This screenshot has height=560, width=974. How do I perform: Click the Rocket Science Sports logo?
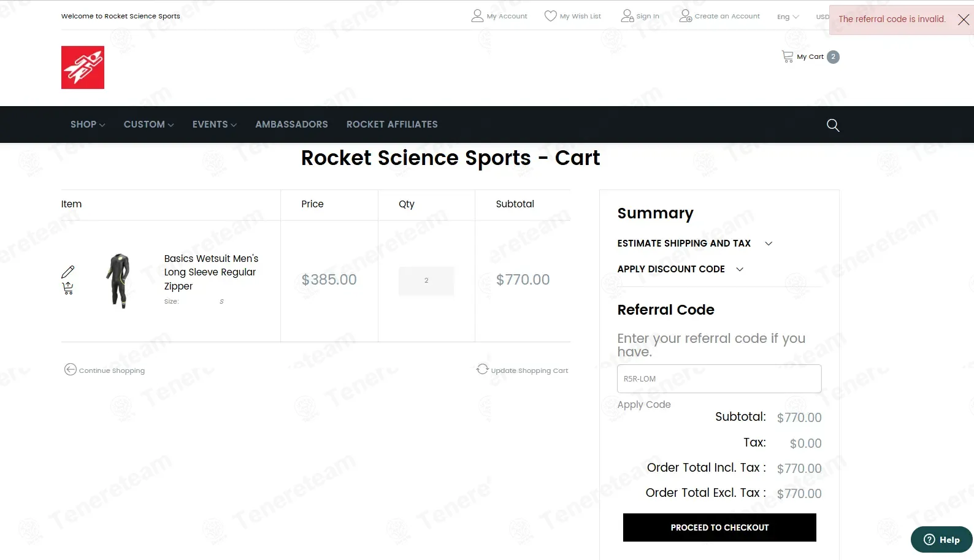(x=83, y=67)
